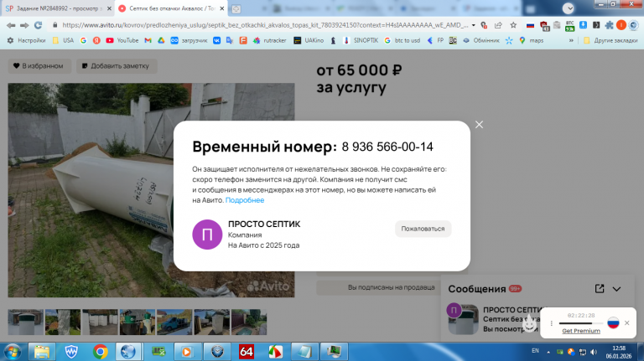644x361 pixels.
Task: Select fifth thumbnail with blue truck
Action: pos(174,322)
